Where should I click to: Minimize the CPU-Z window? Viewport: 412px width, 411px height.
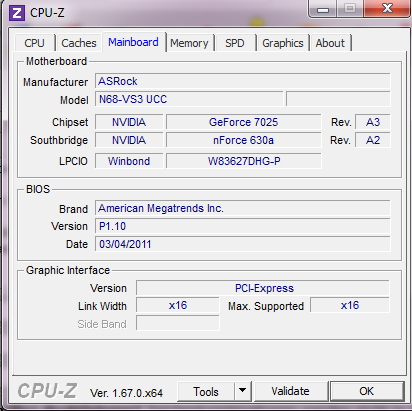click(x=323, y=9)
